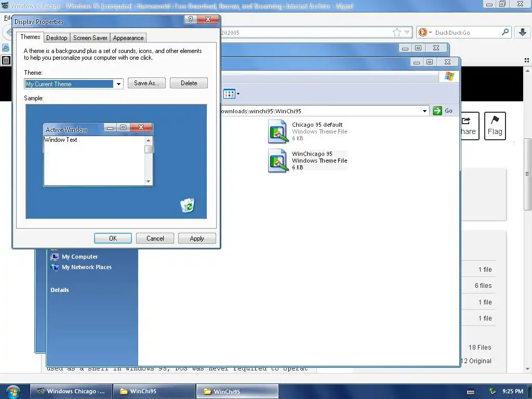Expand the Theme dropdown list
Screen dimensions: 532x399
coord(118,84)
